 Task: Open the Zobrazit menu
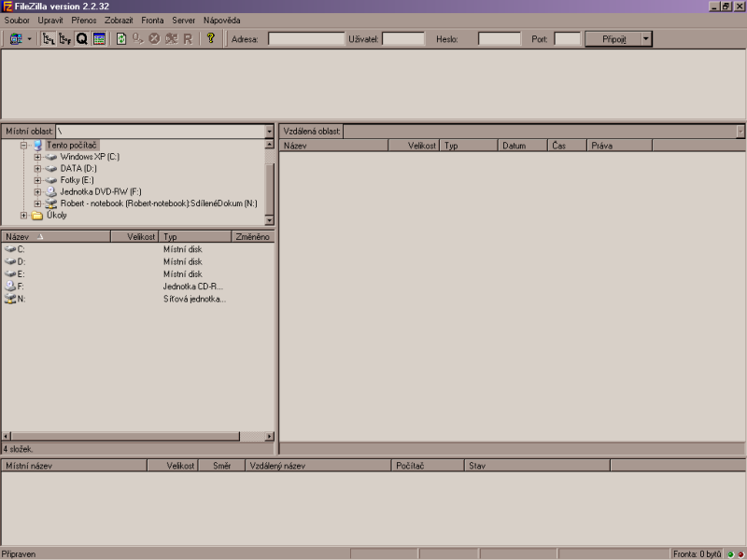119,21
